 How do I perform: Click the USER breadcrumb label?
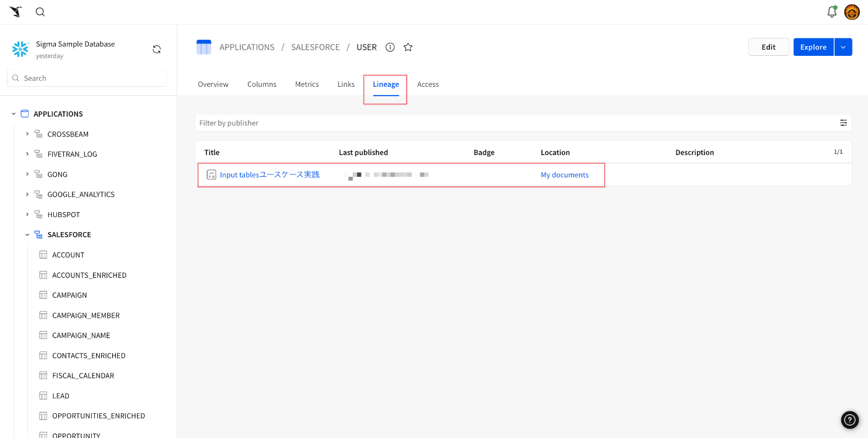(x=366, y=47)
